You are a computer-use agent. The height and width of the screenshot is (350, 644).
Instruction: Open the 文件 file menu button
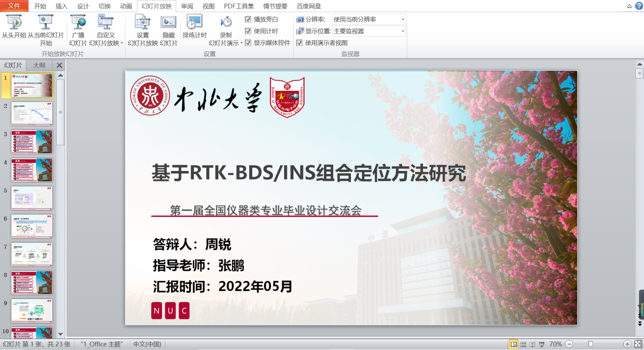tap(14, 6)
